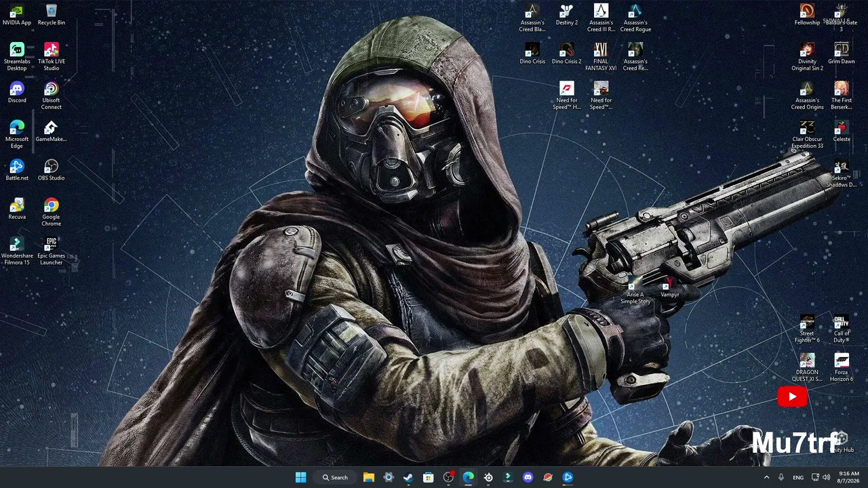Select the Baldur's Gate 3 shortcut
This screenshot has width=868, height=488.
point(842,18)
